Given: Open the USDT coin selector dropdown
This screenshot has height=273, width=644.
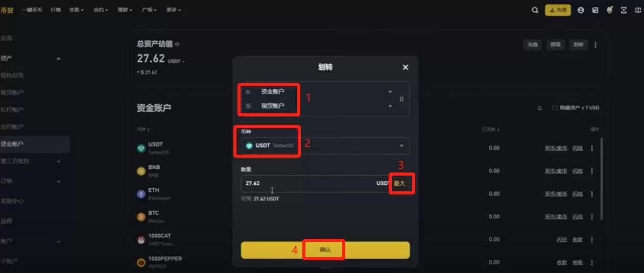Looking at the screenshot, I should (325, 145).
